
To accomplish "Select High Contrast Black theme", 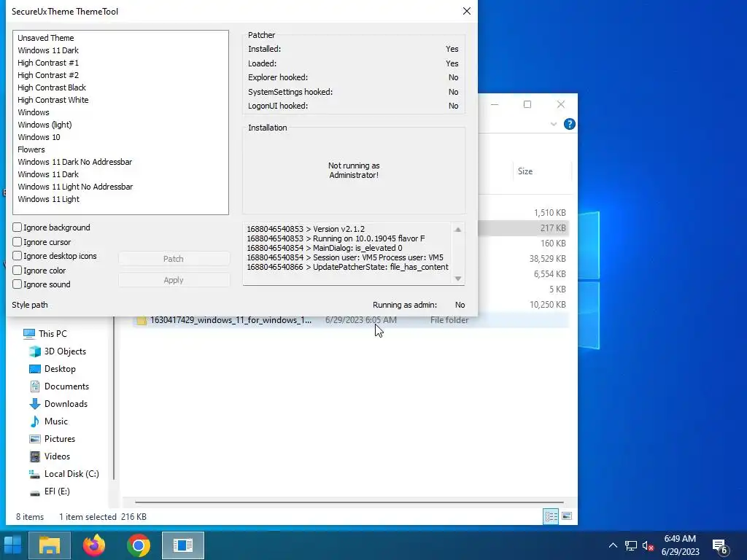I will [x=52, y=87].
